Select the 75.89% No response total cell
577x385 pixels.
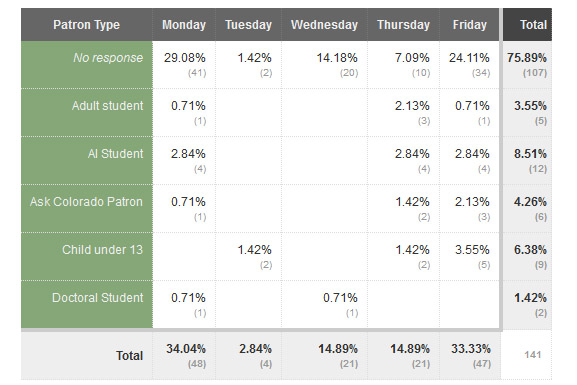[x=527, y=65]
